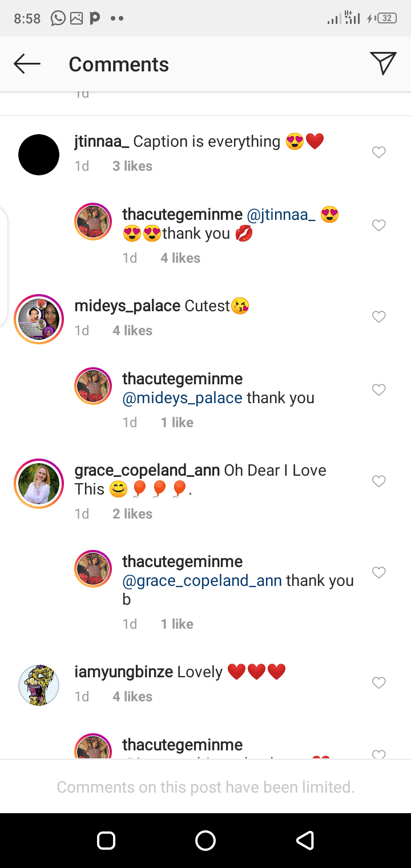Follow the @mideys_palace mention link
Screen dimensions: 411x868
pyautogui.click(x=183, y=398)
